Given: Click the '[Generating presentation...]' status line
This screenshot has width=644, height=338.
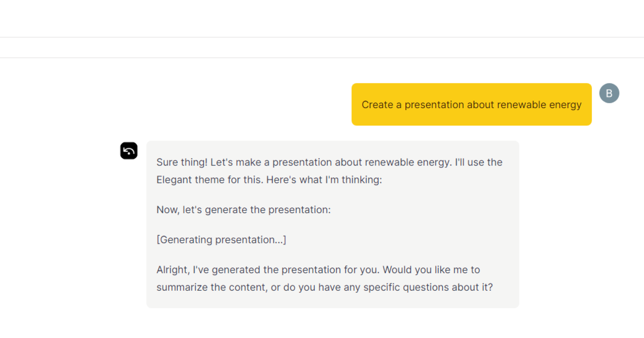Looking at the screenshot, I should coord(222,240).
